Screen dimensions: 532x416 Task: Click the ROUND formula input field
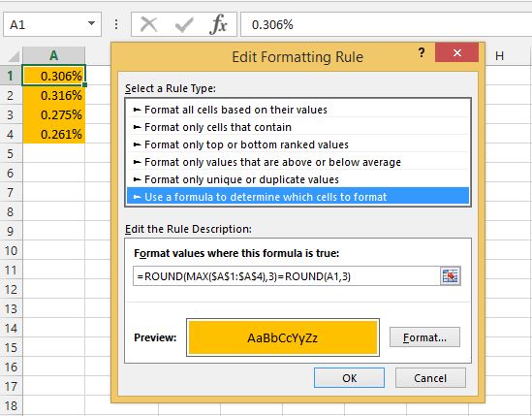pos(287,276)
